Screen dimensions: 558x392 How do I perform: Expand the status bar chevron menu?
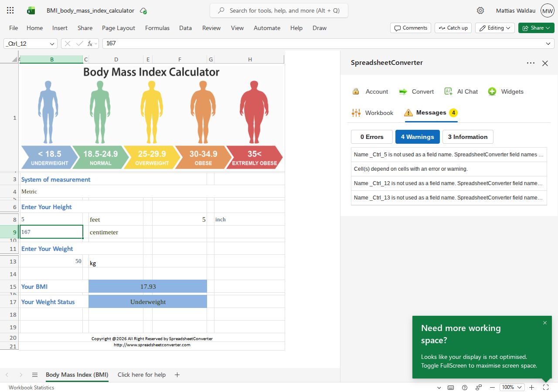click(x=439, y=387)
